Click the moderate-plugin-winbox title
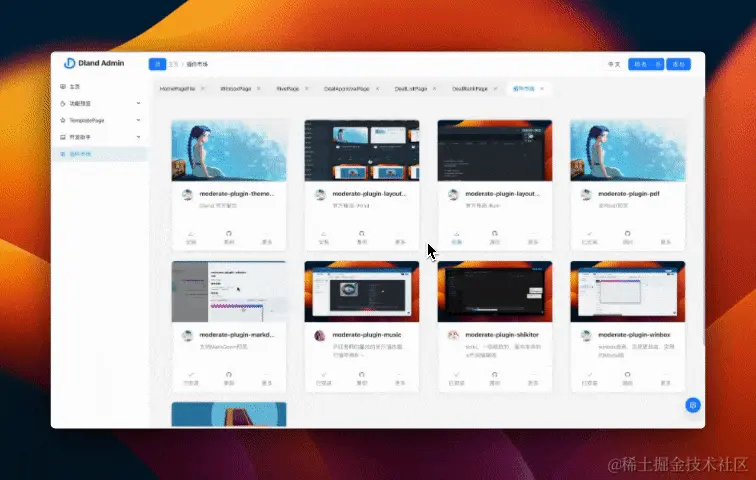756x480 pixels. 634,334
